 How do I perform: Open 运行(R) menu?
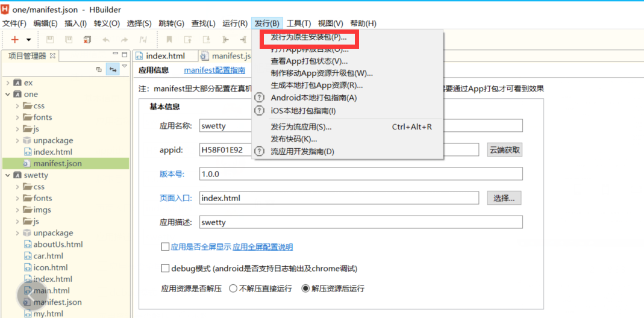[235, 23]
